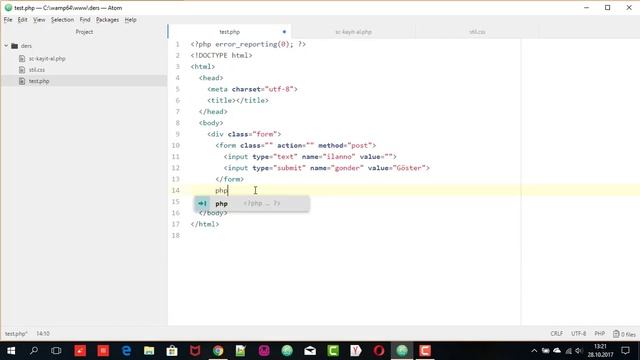
Task: Change the CRLF line ending setting
Action: 556,334
